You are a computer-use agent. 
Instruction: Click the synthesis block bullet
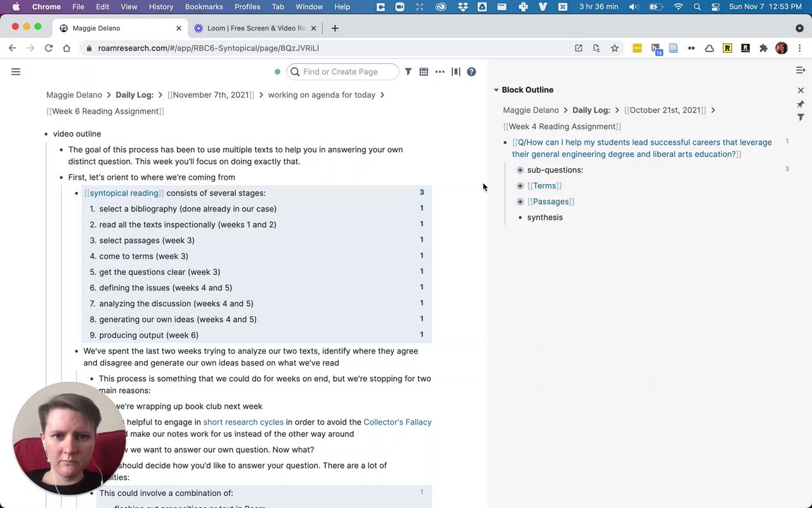point(520,218)
